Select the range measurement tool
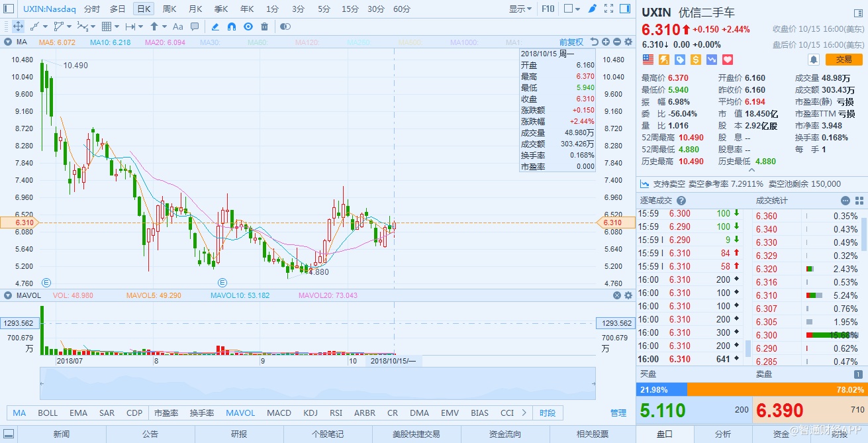Image resolution: width=868 pixels, height=443 pixels. coord(130,26)
